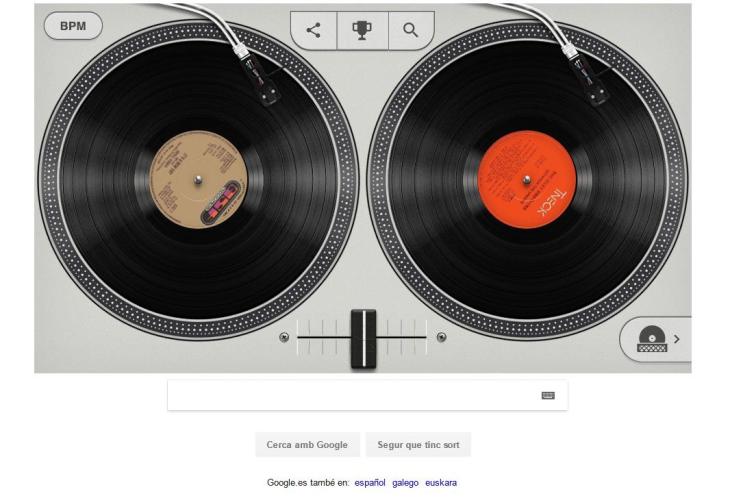Click the magnifying glass search icon

410,30
